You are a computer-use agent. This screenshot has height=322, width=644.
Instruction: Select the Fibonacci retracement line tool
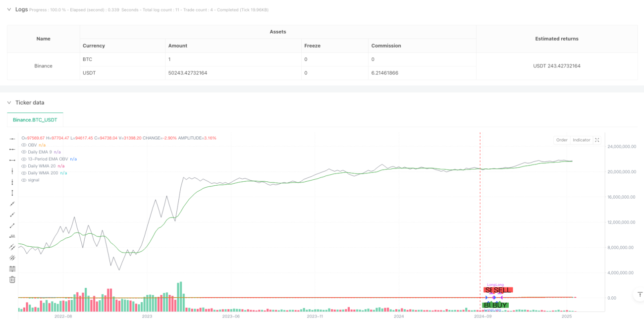click(12, 269)
